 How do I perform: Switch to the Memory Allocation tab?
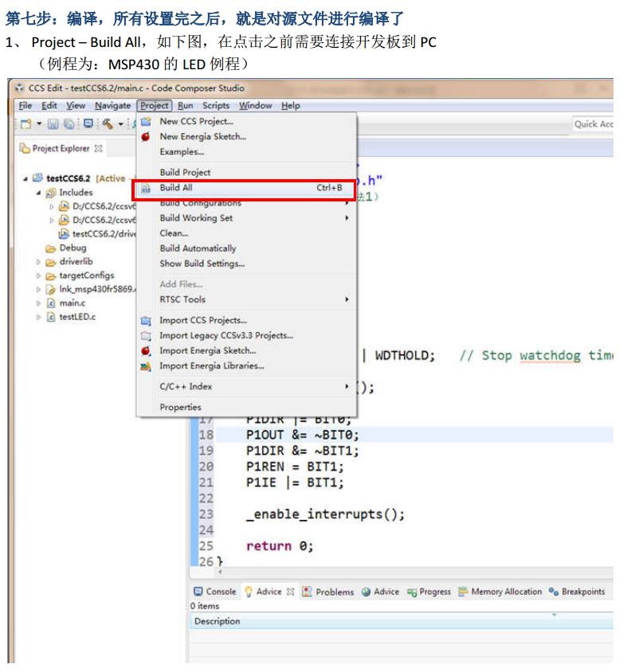(500, 592)
